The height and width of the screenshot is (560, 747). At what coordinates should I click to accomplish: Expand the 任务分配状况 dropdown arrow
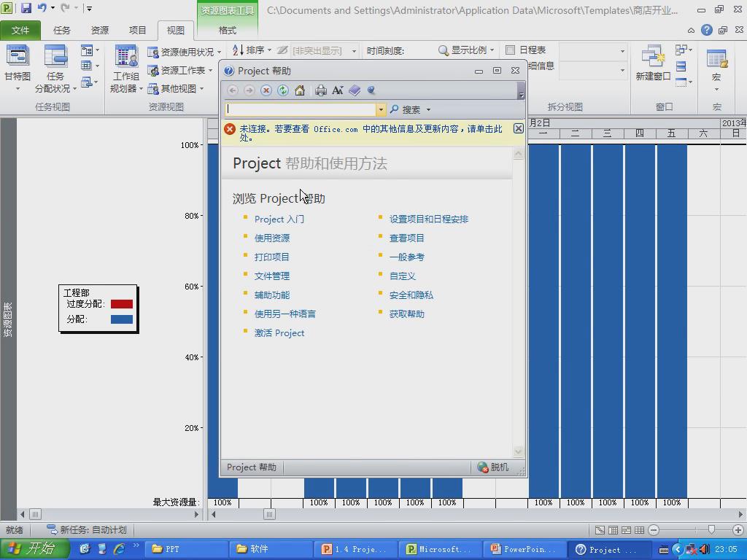[x=75, y=88]
